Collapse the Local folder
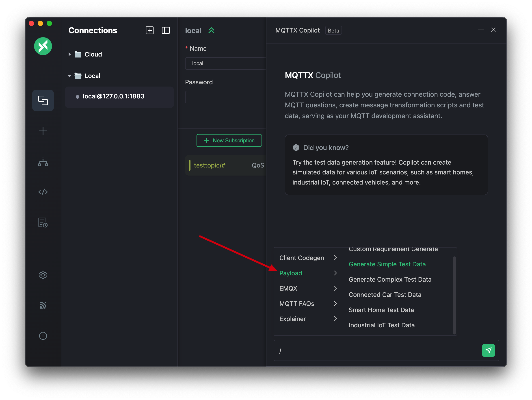Viewport: 532px width, 400px height. (x=69, y=76)
